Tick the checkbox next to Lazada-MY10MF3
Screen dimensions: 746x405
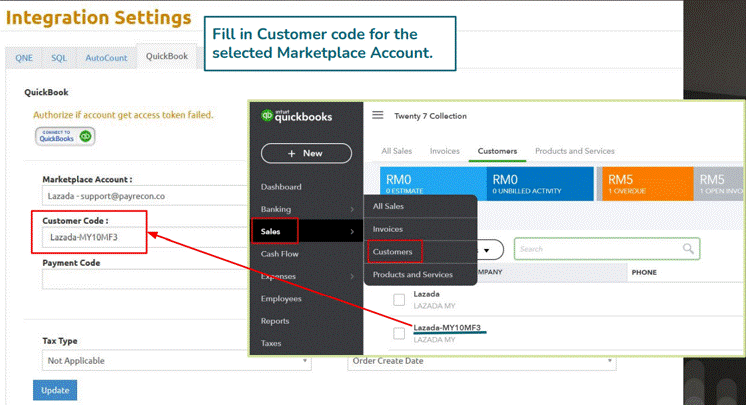tap(399, 334)
